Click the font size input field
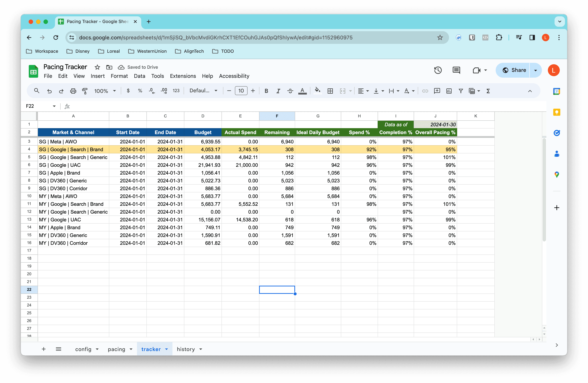This screenshot has height=383, width=588. 241,91
